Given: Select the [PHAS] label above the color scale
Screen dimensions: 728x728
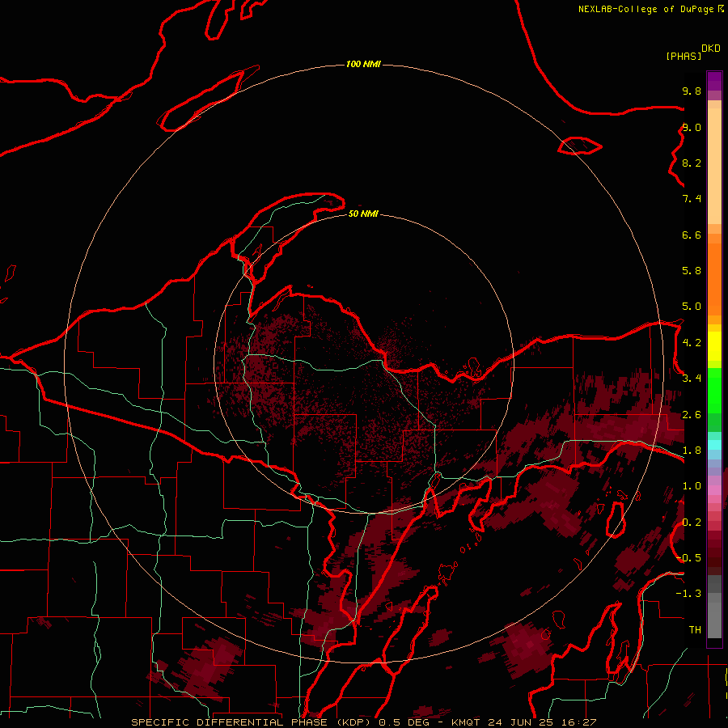Looking at the screenshot, I should point(684,56).
